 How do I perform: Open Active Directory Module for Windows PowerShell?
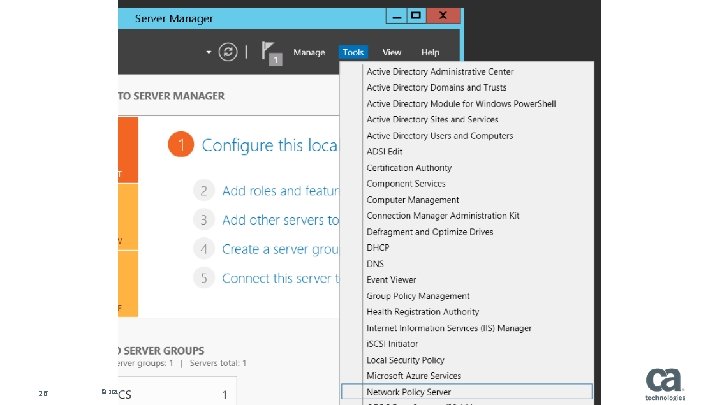[x=461, y=104]
